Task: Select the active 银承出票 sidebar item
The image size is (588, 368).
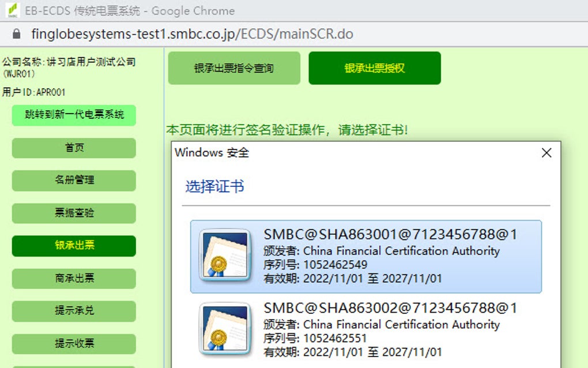Action: [73, 246]
